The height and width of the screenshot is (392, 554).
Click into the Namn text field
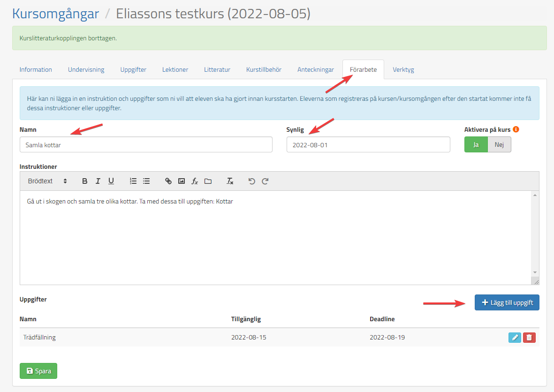pos(146,145)
